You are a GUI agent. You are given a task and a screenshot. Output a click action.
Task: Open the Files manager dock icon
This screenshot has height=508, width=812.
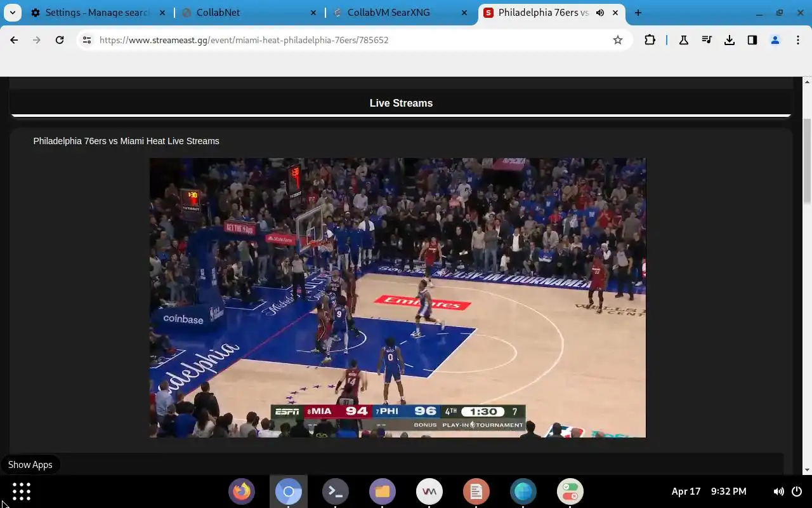coord(383,491)
